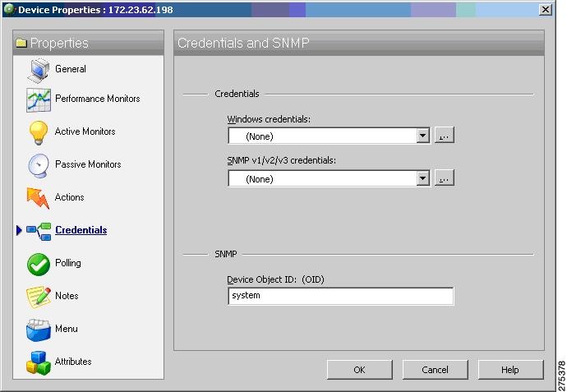Click the Actions orange arrow icon
Viewport: 567px width, 392px height.
pos(38,198)
